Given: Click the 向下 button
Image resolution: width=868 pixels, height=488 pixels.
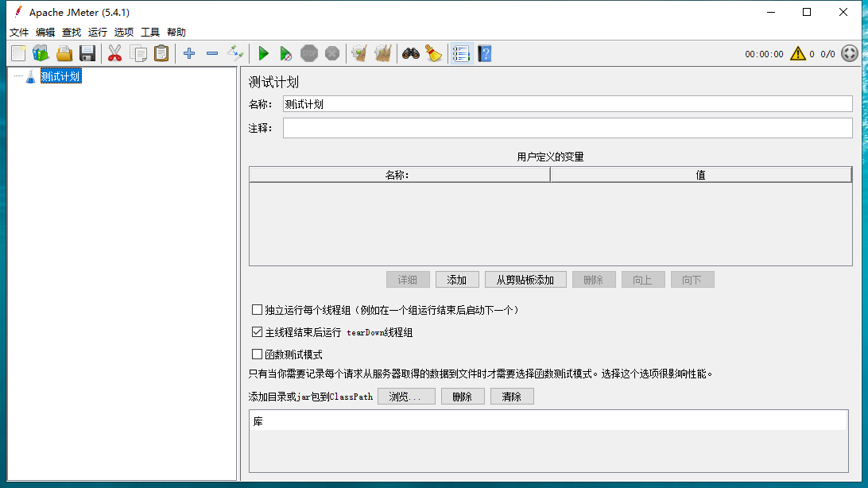Looking at the screenshot, I should tap(692, 280).
